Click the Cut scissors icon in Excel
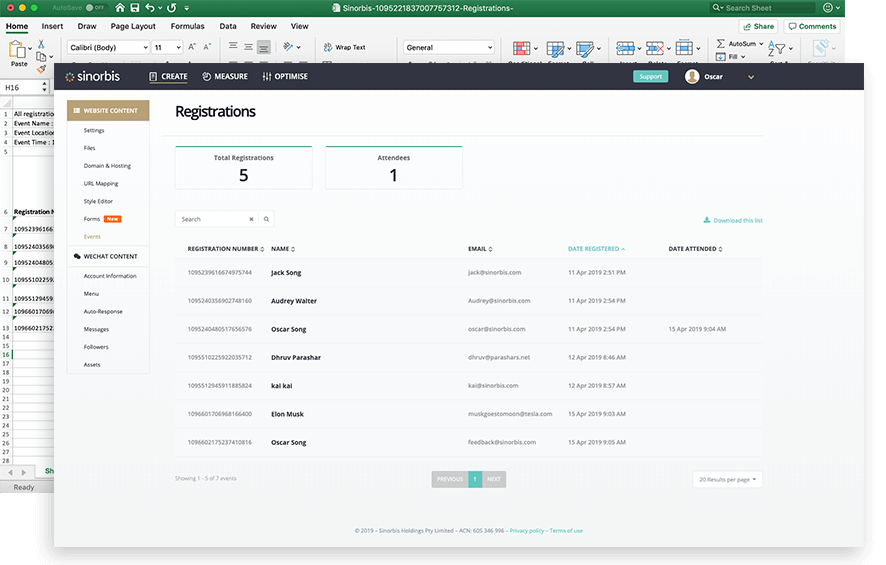 41,44
